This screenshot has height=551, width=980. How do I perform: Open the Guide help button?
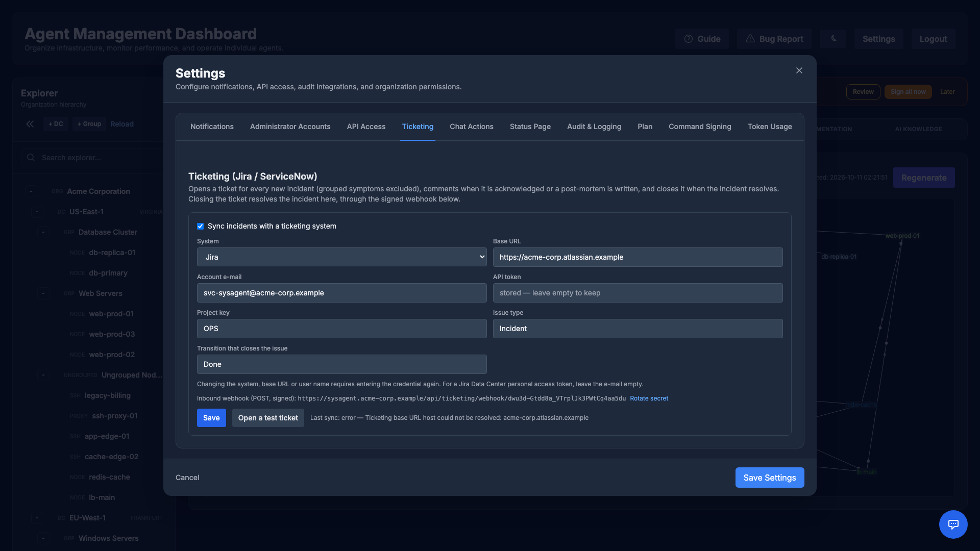coord(702,39)
